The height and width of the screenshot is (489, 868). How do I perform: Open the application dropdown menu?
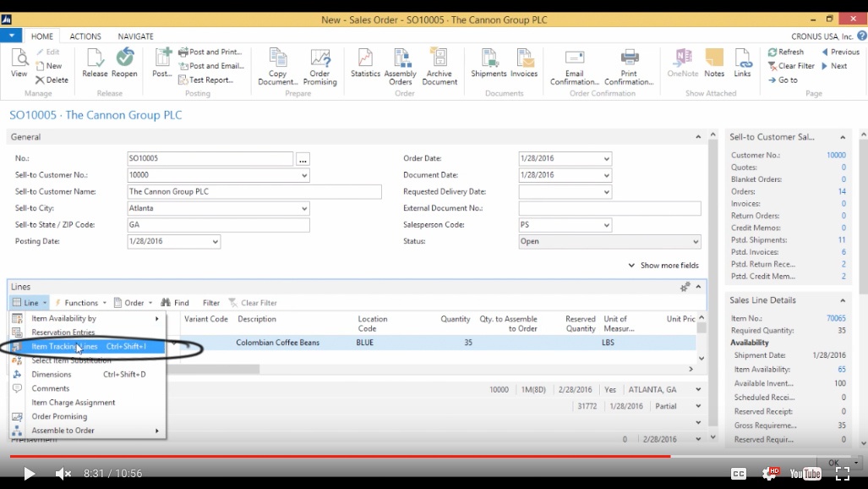coord(11,36)
